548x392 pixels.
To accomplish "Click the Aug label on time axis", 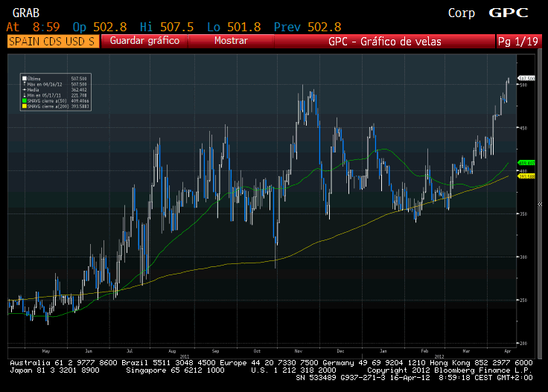I will point(172,351).
